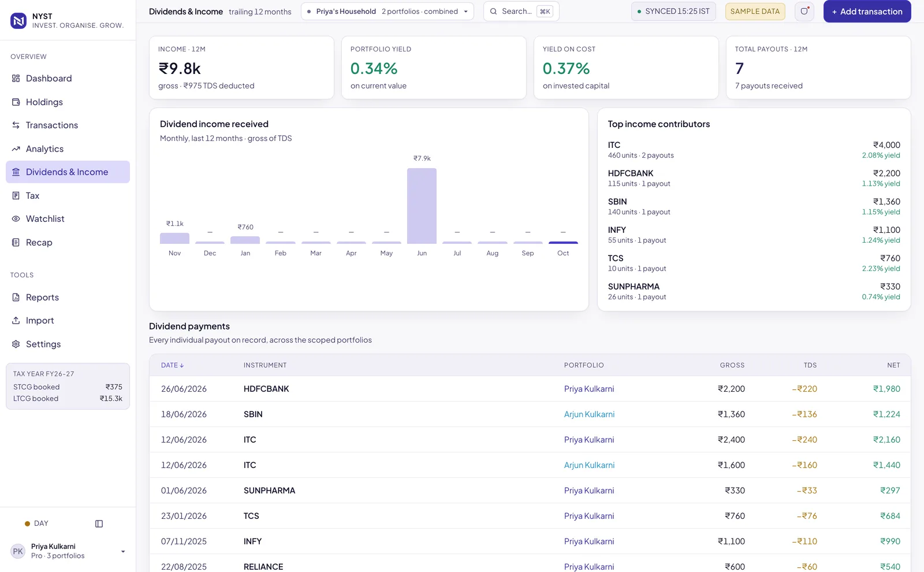Toggle the DAY theme switch

click(36, 523)
